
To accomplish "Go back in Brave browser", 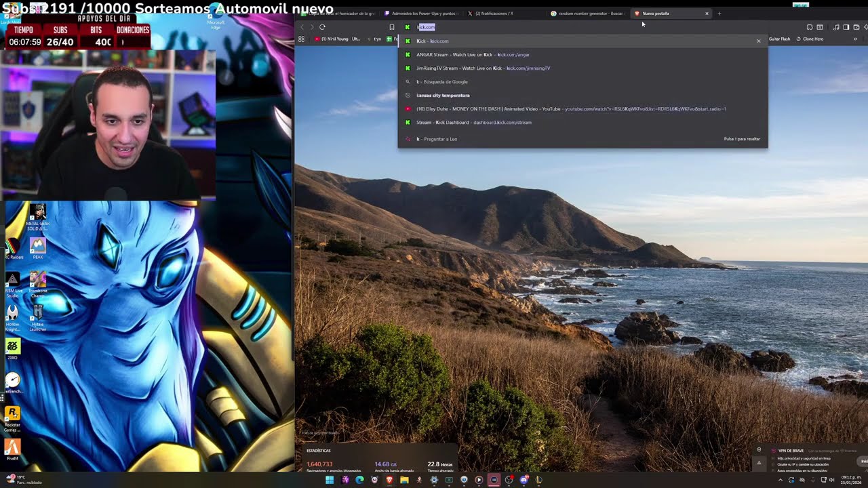I will click(x=302, y=27).
